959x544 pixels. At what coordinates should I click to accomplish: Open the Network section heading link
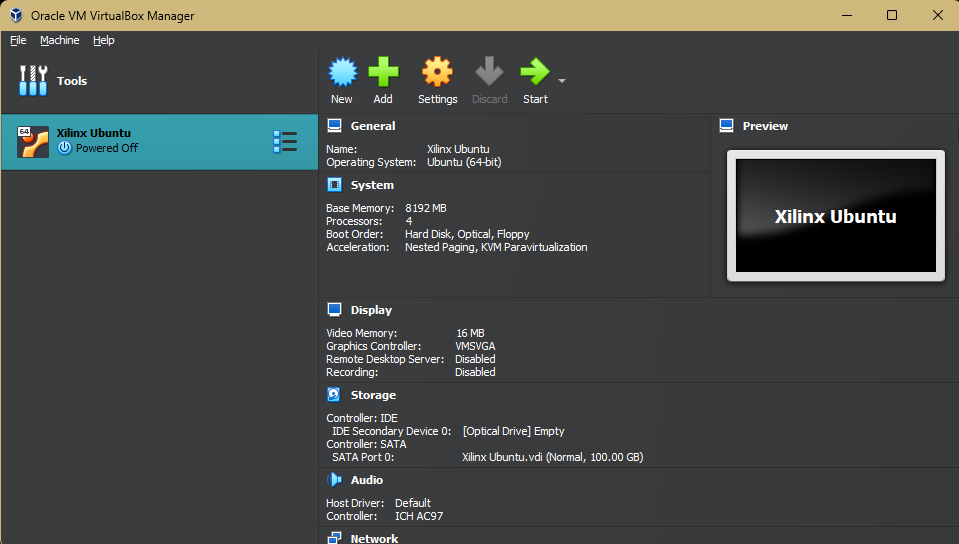pos(374,538)
